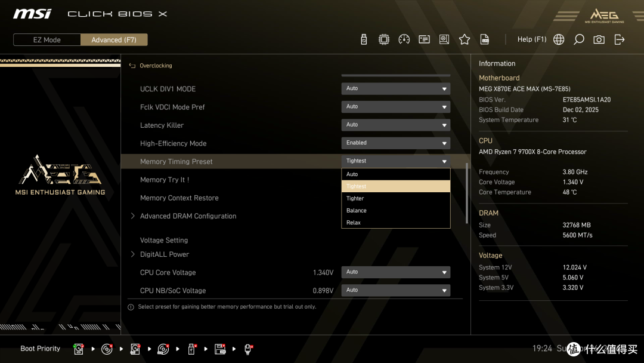
Task: Open the High-Efficiency Mode dropdown
Action: pos(395,143)
